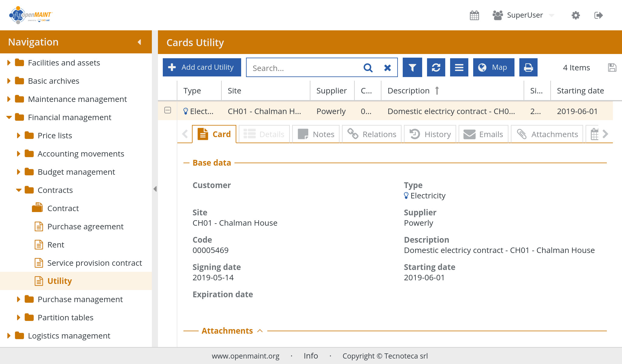Open administration settings gear icon
Viewport: 622px width, 364px height.
[576, 15]
